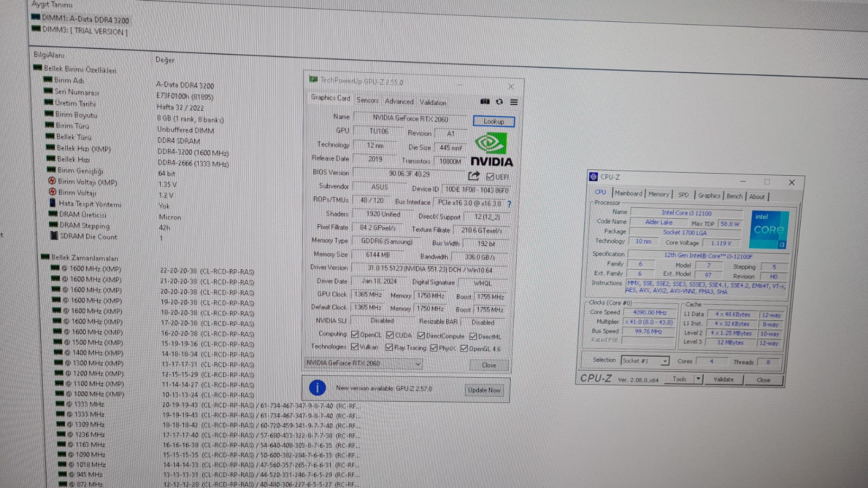Open the NVIDIA GeForce RTX 2060 GPU dropdown
868x488 pixels.
363,363
